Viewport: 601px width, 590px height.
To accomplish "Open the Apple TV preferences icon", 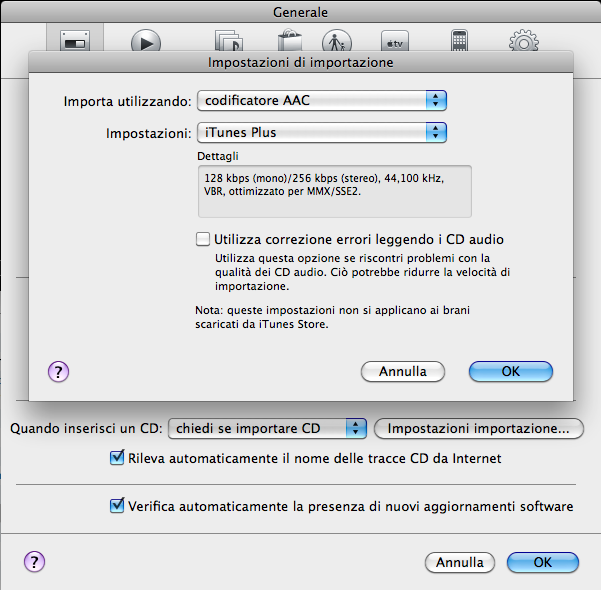I will click(395, 41).
